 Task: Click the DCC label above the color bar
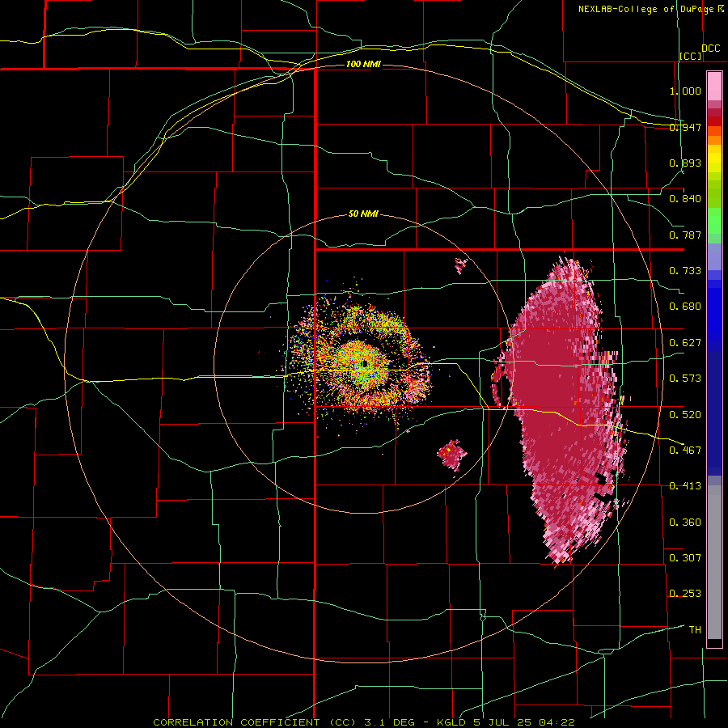pyautogui.click(x=711, y=49)
